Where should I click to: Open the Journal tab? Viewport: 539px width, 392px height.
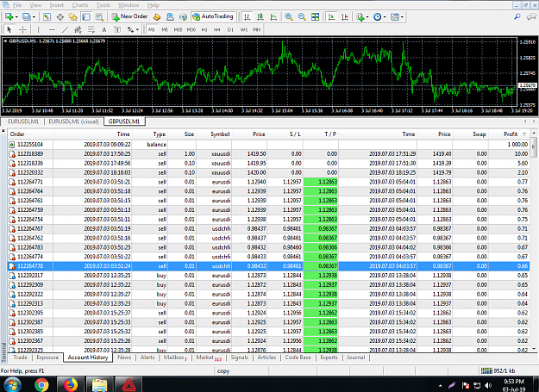tap(356, 358)
